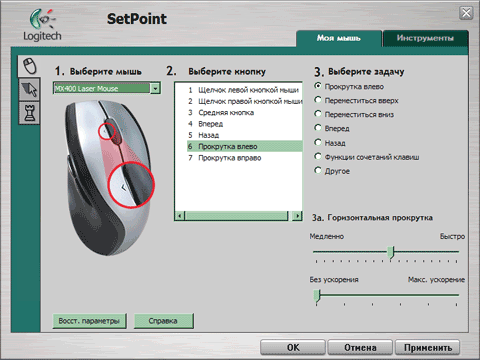The image size is (480, 360).
Task: Choose the Прокрутка влево radio option
Action: click(x=318, y=86)
